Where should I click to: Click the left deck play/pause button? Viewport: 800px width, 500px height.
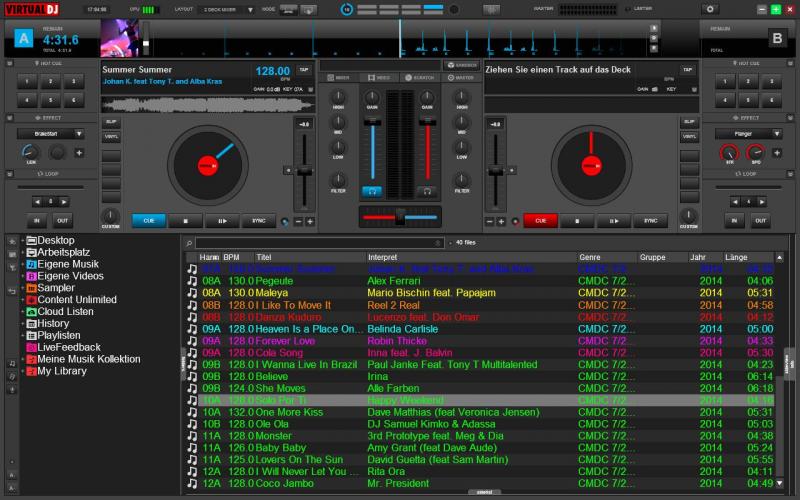pos(222,220)
